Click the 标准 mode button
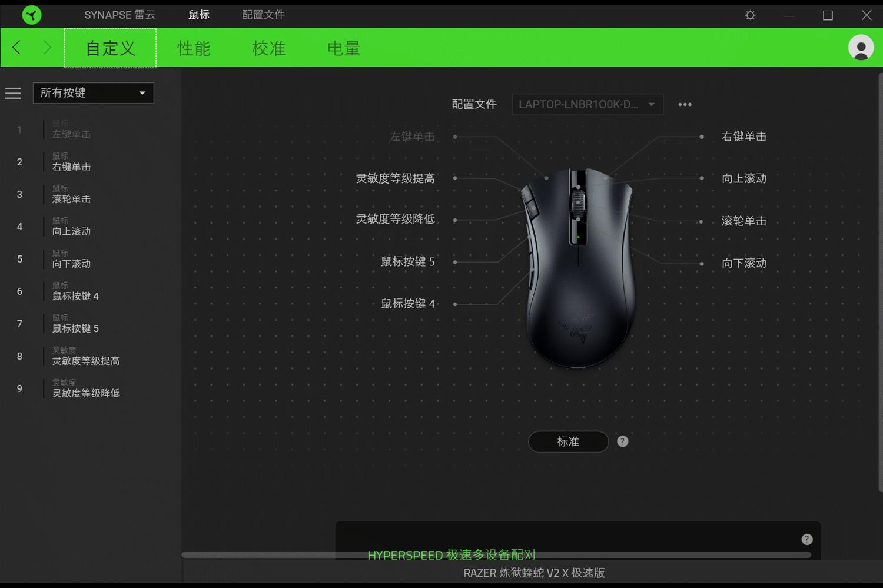The height and width of the screenshot is (588, 883). (x=567, y=441)
